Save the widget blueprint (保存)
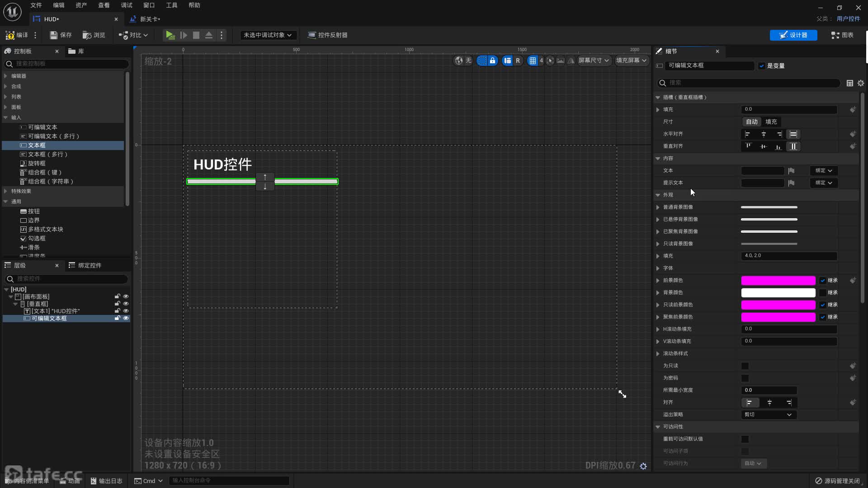Screen dimensions: 868x488 61,35
